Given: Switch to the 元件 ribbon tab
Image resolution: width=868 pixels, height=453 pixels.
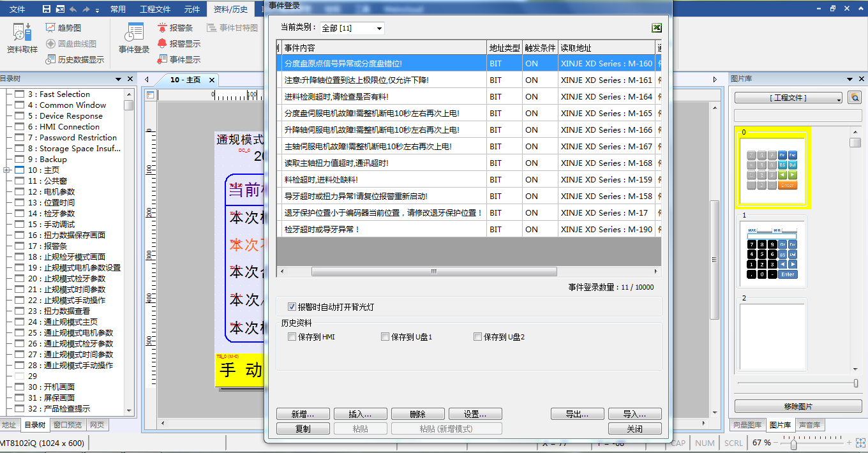Looking at the screenshot, I should point(191,9).
